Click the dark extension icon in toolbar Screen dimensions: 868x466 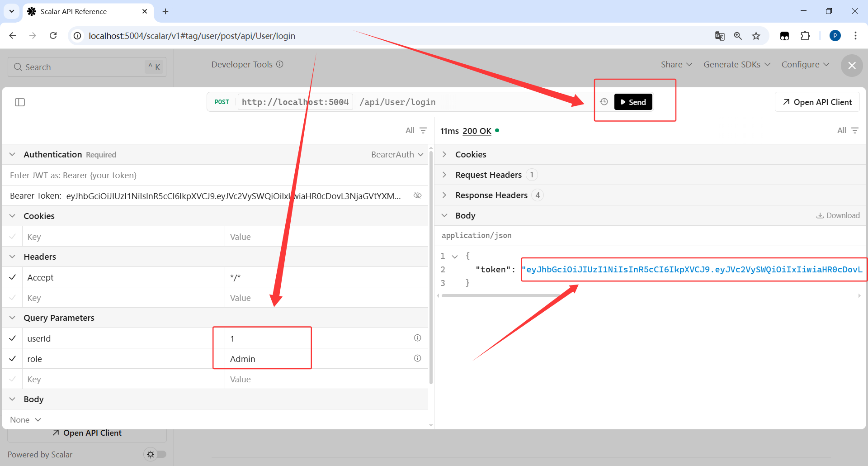(785, 36)
